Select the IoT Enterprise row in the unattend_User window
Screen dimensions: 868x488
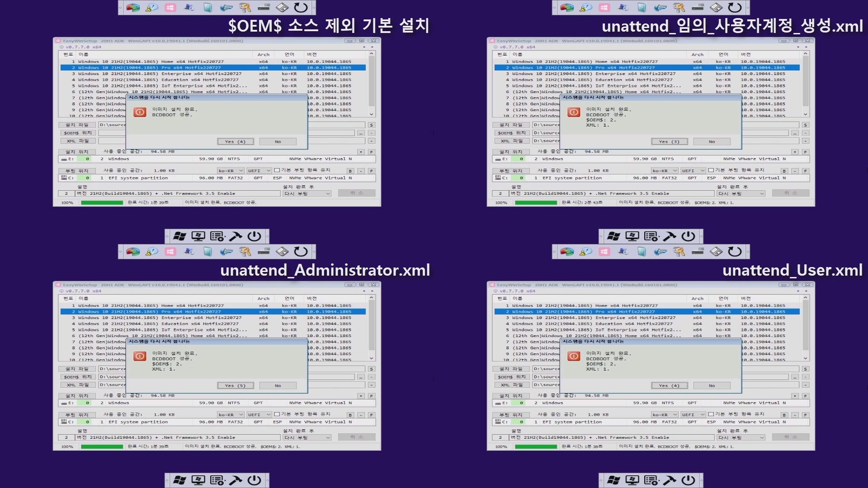click(647, 330)
